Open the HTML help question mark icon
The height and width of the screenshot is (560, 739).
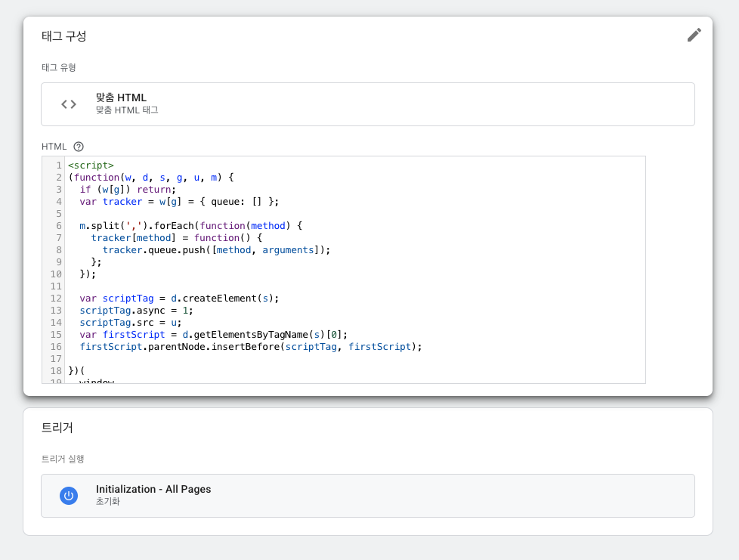[79, 147]
